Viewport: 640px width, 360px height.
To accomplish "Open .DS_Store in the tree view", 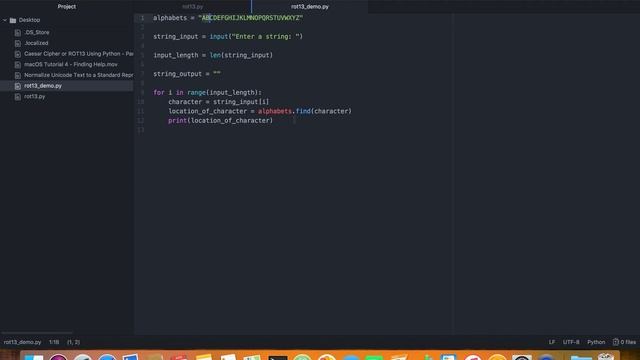I will (37, 33).
